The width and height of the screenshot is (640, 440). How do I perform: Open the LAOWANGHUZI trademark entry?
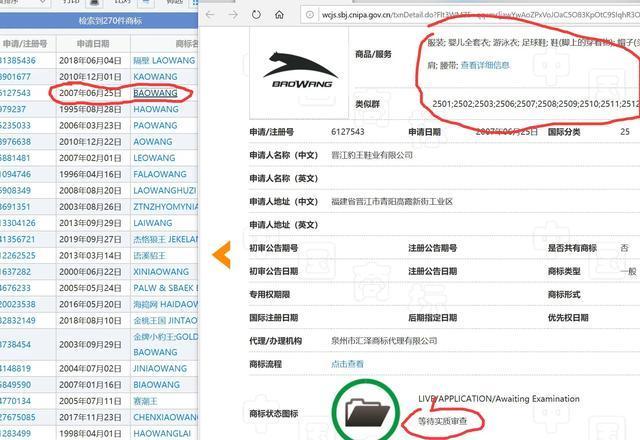164,191
